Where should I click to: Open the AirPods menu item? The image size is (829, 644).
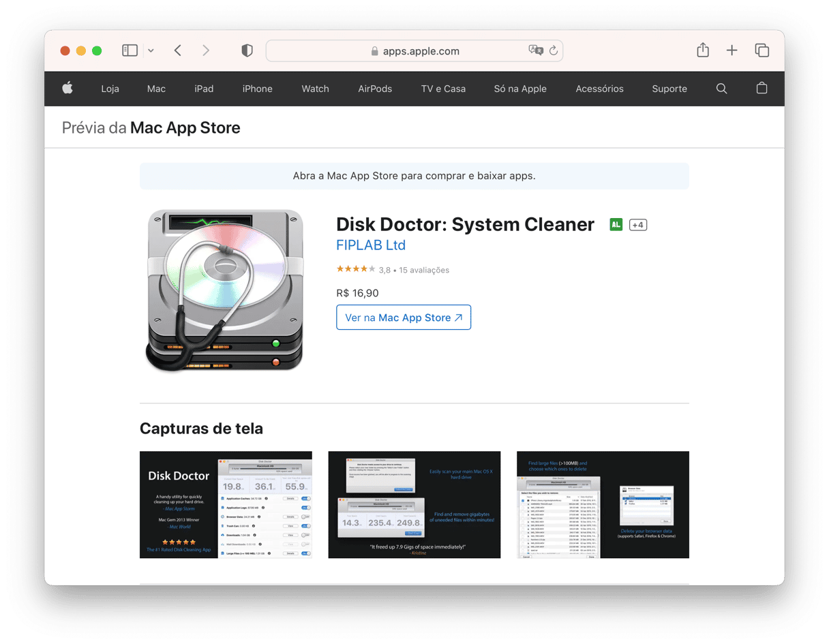pos(375,89)
